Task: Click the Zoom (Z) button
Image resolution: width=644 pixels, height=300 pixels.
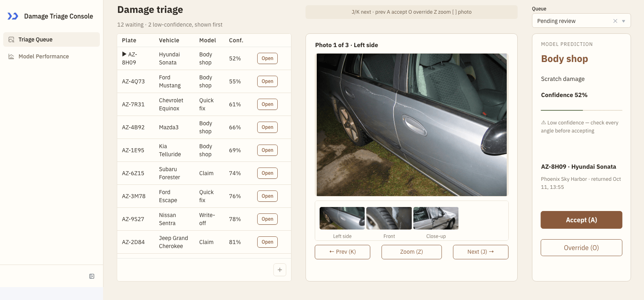Action: click(x=411, y=252)
